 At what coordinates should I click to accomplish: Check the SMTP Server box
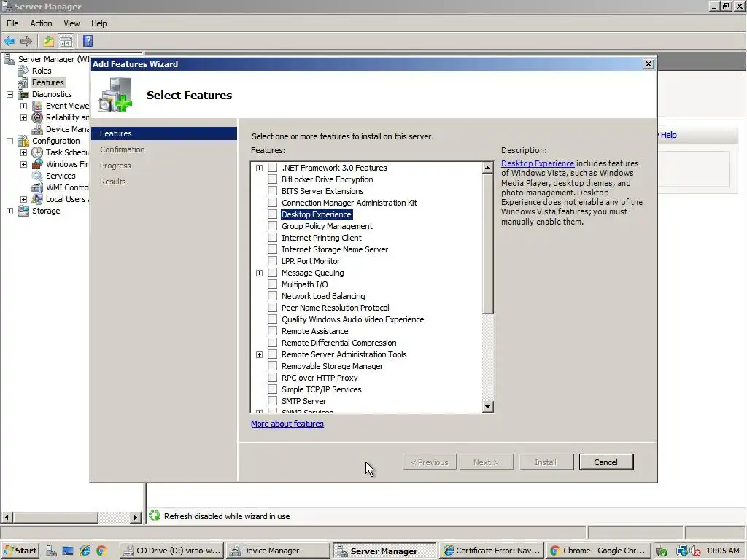[x=273, y=401]
